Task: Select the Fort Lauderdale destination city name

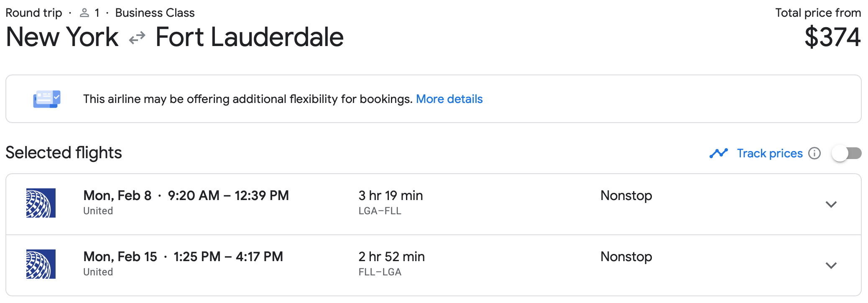Action: (249, 38)
